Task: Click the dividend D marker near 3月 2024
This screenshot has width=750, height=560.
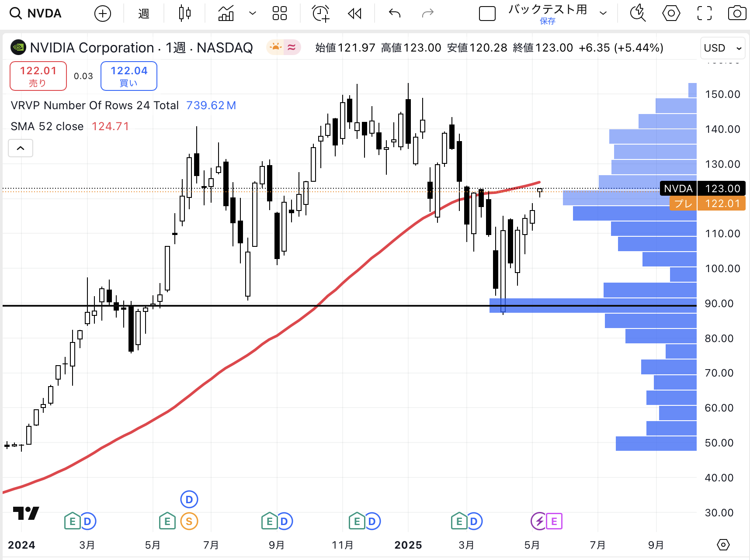Action: pos(87,521)
